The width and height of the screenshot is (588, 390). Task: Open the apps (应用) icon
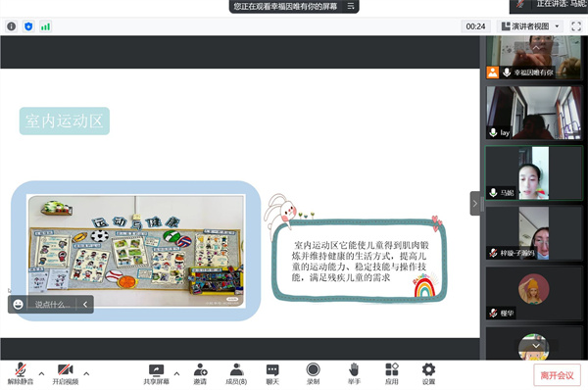pyautogui.click(x=391, y=374)
